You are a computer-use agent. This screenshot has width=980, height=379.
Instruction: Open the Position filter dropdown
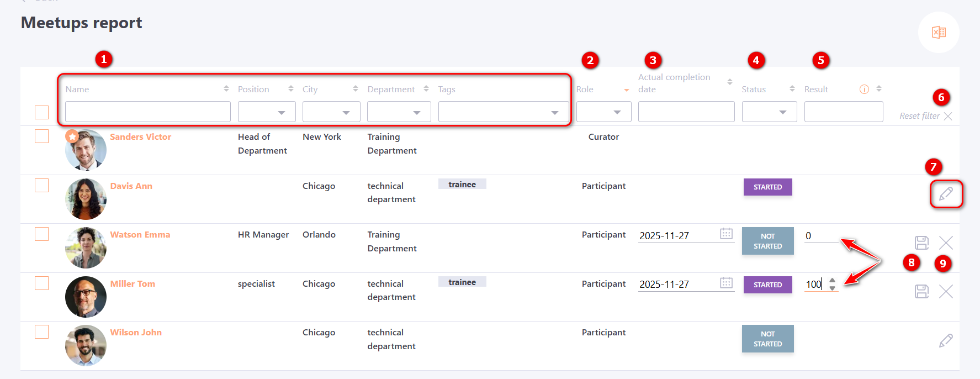pos(267,112)
